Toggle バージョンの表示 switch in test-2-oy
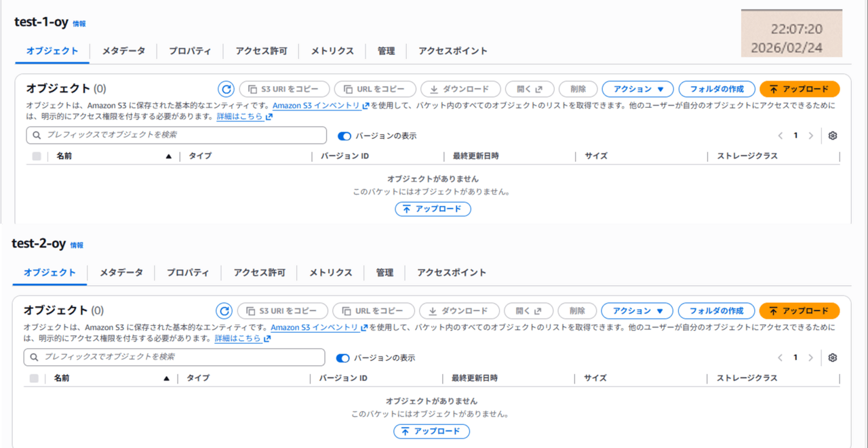868x448 pixels. pos(342,358)
